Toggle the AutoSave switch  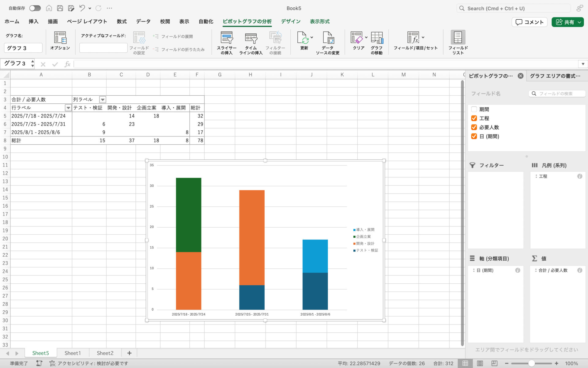coord(35,8)
